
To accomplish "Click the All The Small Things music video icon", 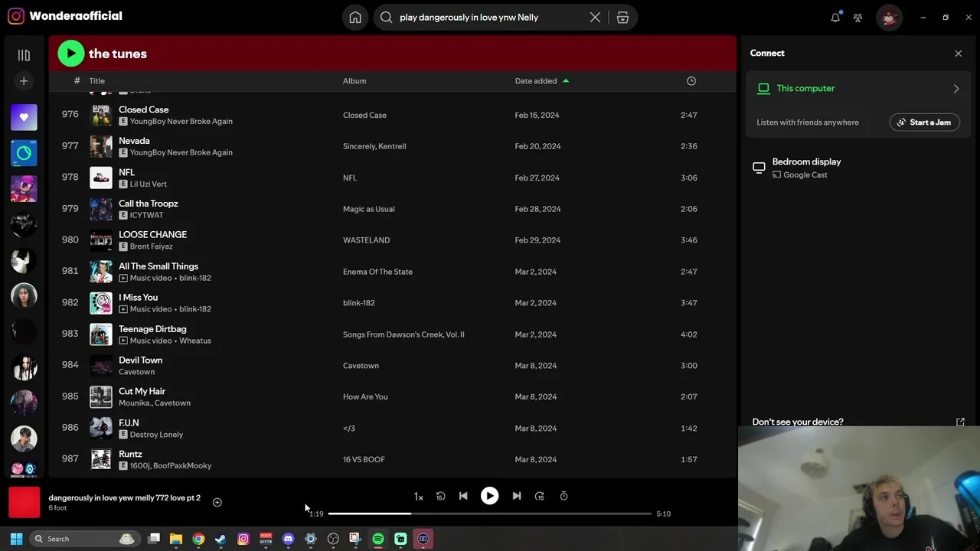I will 123,278.
